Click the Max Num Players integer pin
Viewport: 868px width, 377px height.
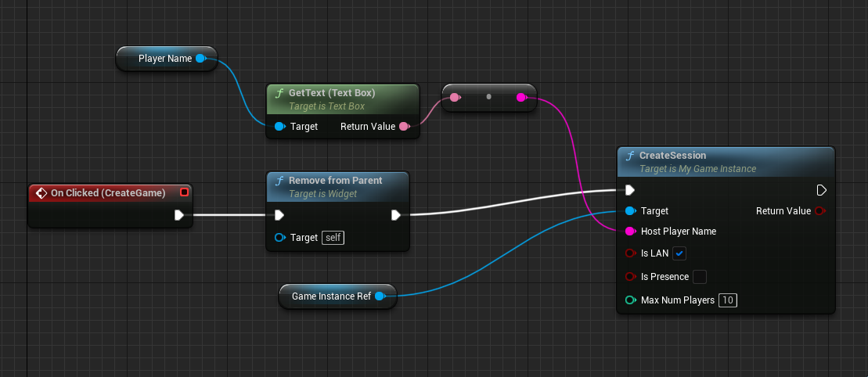[631, 300]
